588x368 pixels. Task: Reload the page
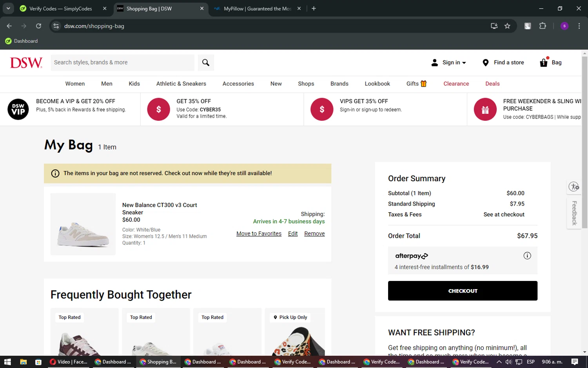click(38, 26)
